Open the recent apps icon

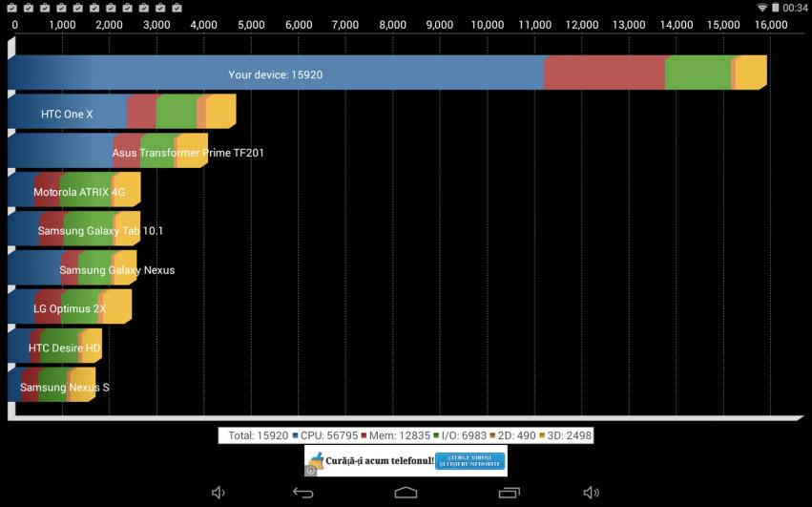tap(510, 493)
